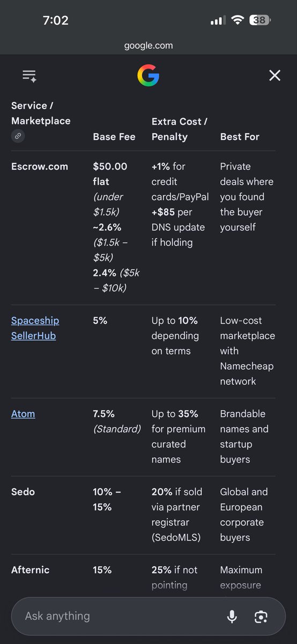Viewport: 297px width, 644px height.
Task: Tap the Wi-Fi status icon
Action: point(237,20)
